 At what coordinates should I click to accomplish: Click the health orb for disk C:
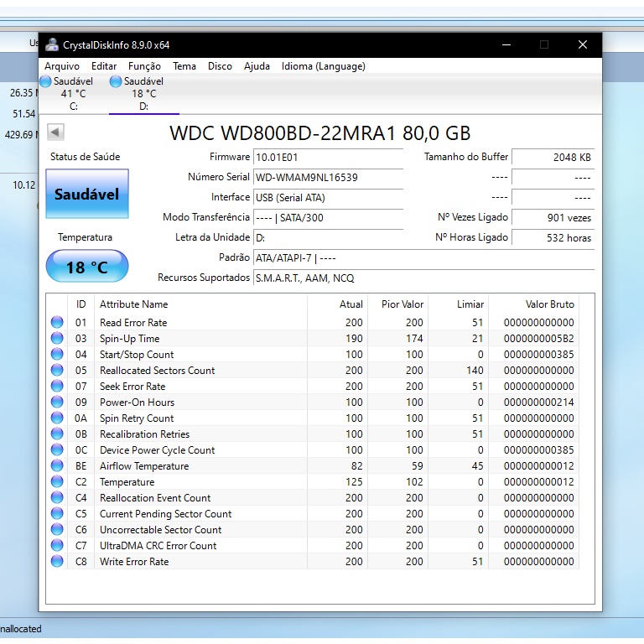[x=45, y=81]
